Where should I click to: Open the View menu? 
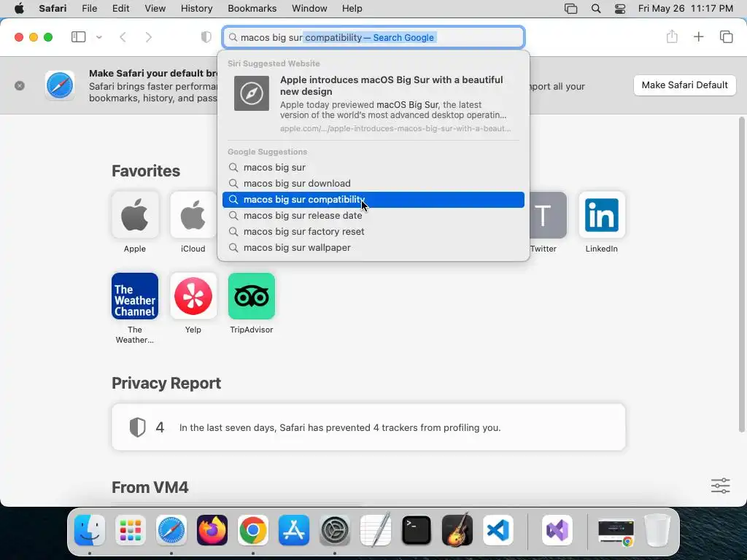(x=155, y=9)
